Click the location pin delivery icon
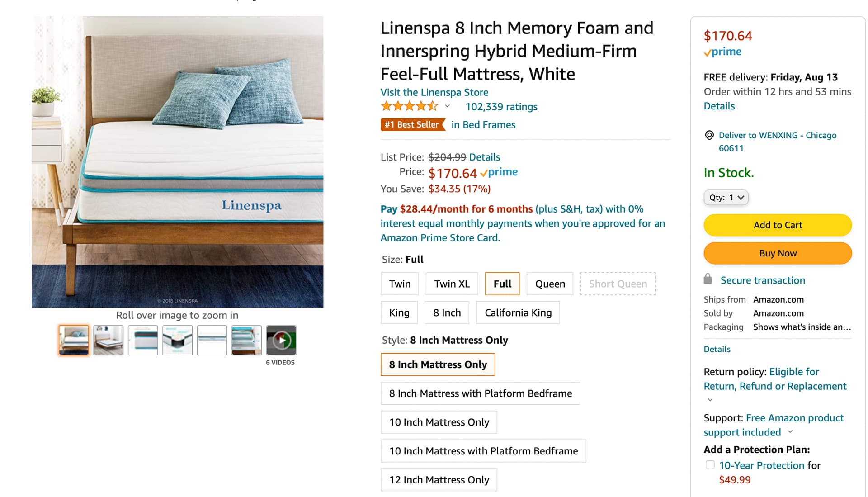The image size is (868, 497). point(709,135)
